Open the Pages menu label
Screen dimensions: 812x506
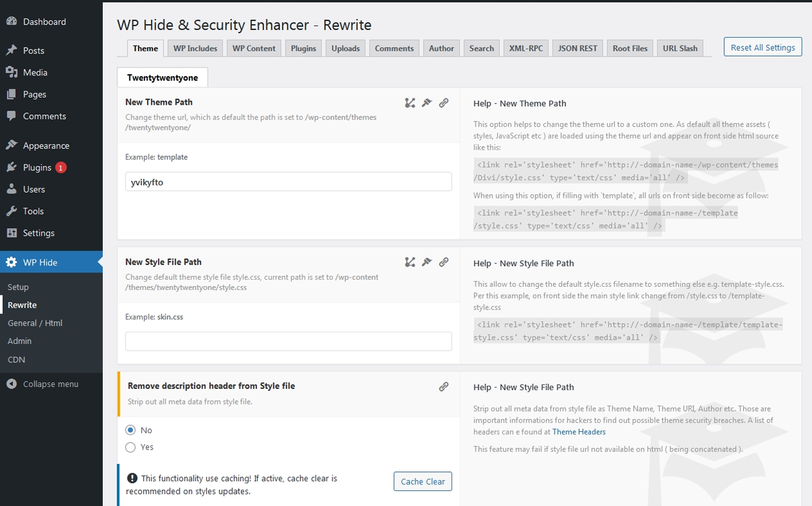[34, 94]
